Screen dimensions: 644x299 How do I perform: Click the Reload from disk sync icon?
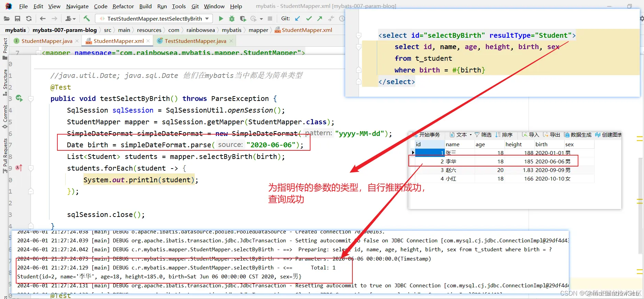(x=29, y=19)
